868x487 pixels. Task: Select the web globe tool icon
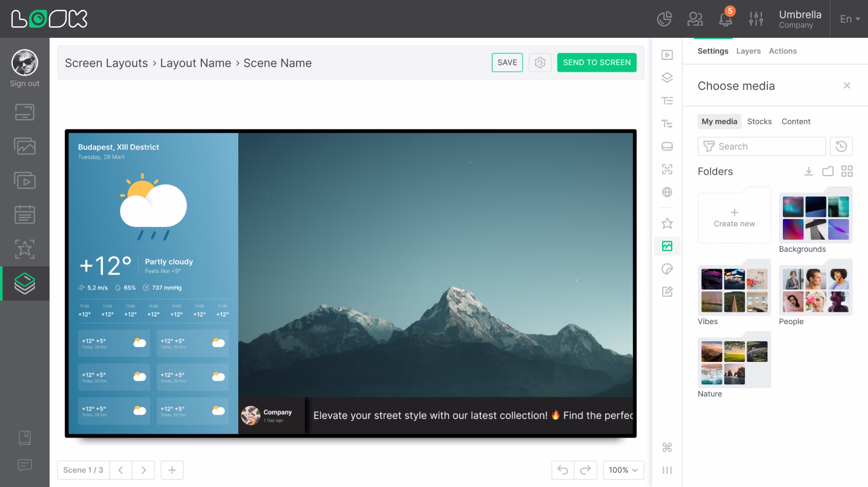tap(667, 192)
